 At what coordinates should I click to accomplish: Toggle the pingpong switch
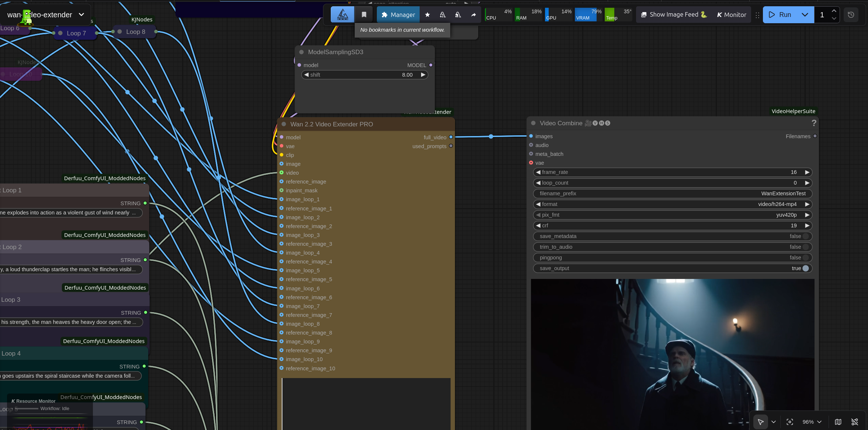(x=806, y=258)
